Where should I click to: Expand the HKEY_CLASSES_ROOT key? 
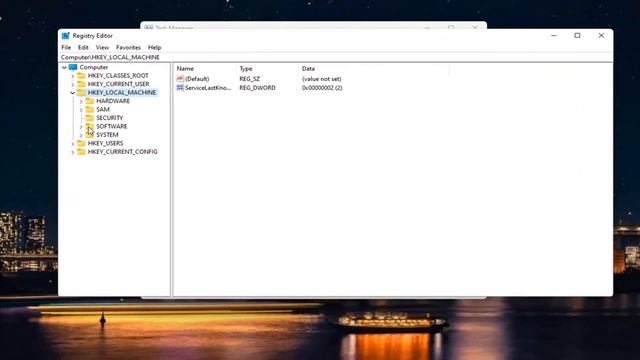tap(73, 76)
